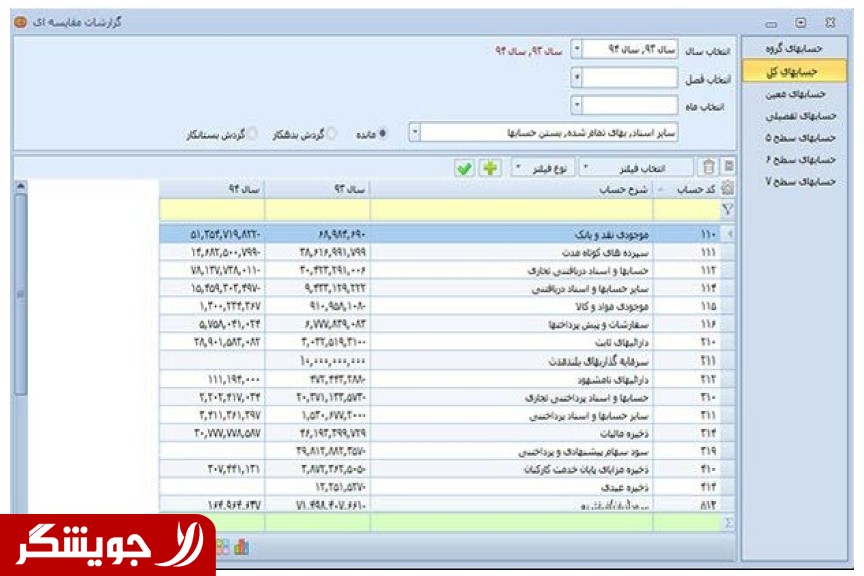The width and height of the screenshot is (864, 576).
Task: Sort by the سال ۹۳ column header
Action: tap(317, 189)
